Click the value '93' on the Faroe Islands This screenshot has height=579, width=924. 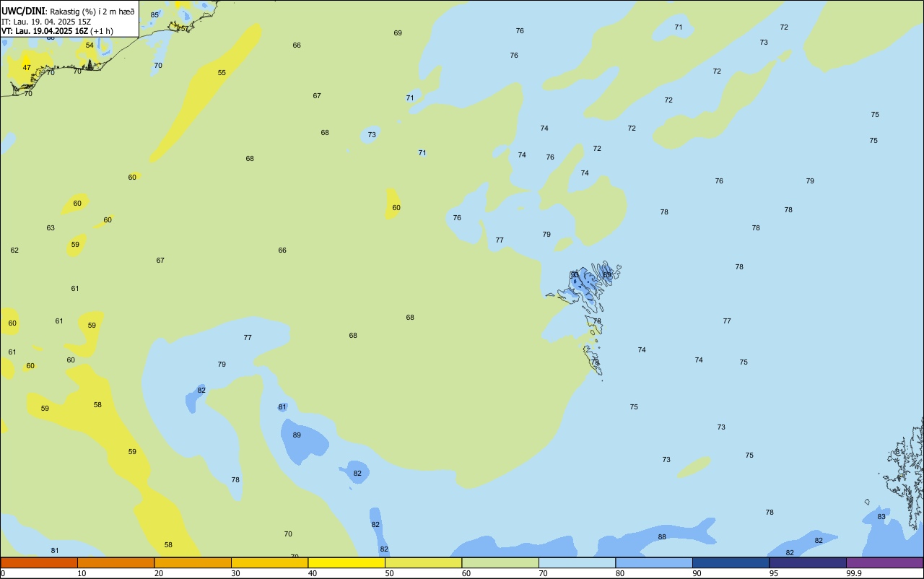575,274
